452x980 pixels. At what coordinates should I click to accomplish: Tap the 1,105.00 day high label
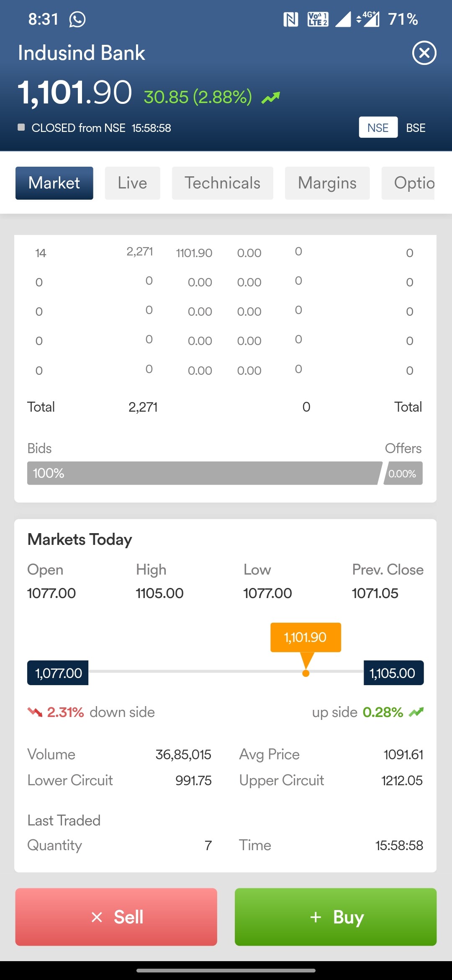tap(393, 673)
